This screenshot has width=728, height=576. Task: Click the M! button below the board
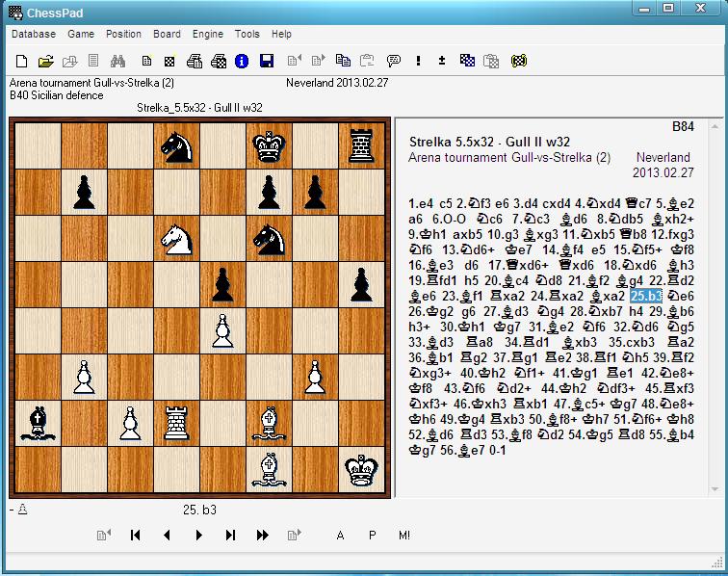tap(403, 536)
